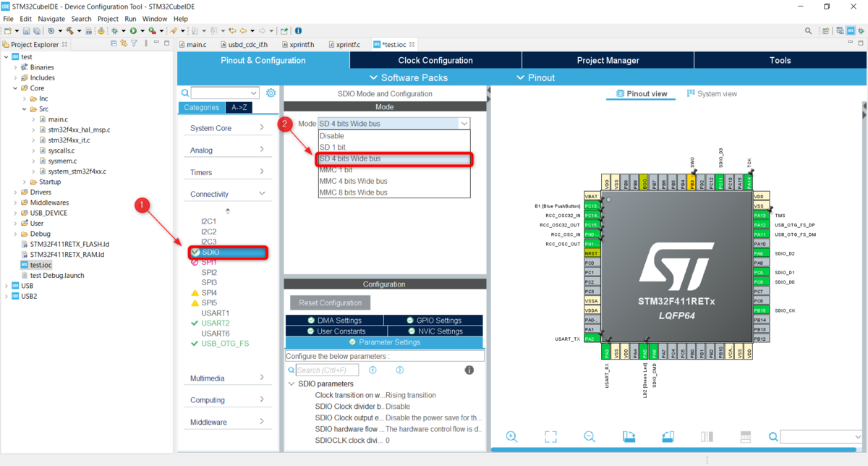The image size is (868, 466).
Task: Click the pin search magnifier icon
Action: (773, 436)
